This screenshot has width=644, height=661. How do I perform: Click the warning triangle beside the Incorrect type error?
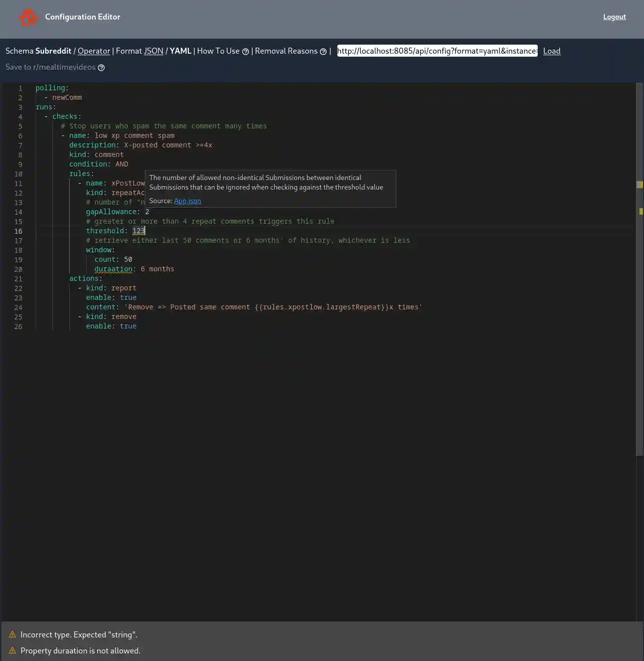11,634
